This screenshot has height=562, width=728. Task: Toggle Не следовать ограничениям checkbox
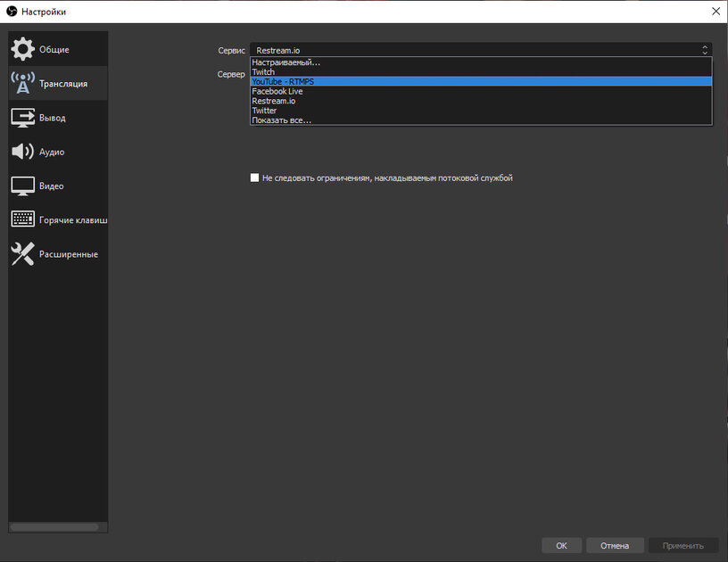pos(254,178)
